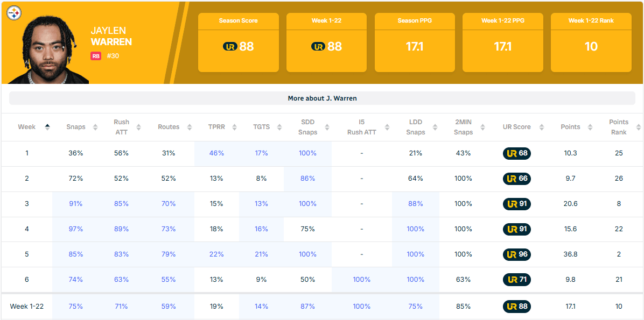The width and height of the screenshot is (644, 320).
Task: Click the 2MIN Snaps column header
Action: (x=463, y=127)
